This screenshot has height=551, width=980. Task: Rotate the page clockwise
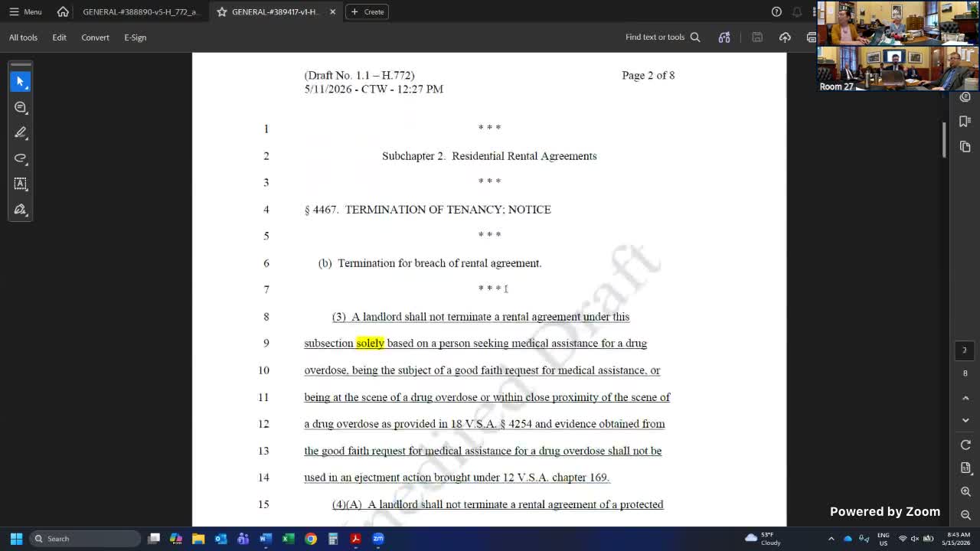pyautogui.click(x=965, y=445)
